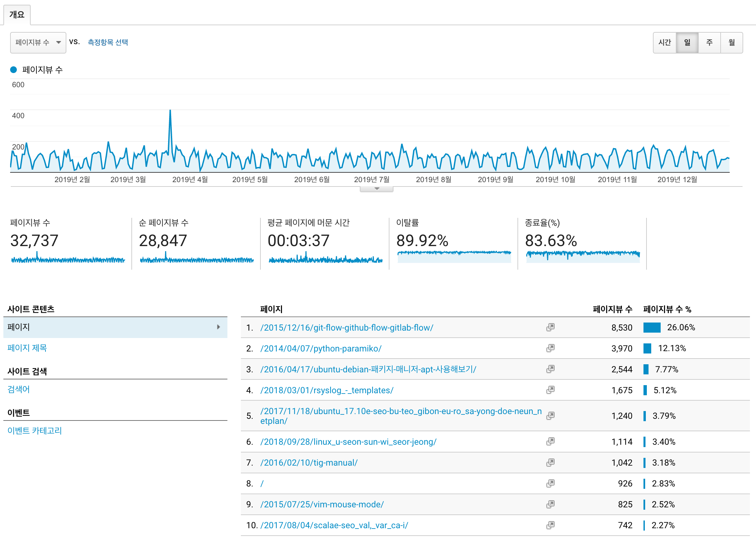Image resolution: width=756 pixels, height=540 pixels.
Task: Select the 시간 time granularity
Action: click(665, 42)
